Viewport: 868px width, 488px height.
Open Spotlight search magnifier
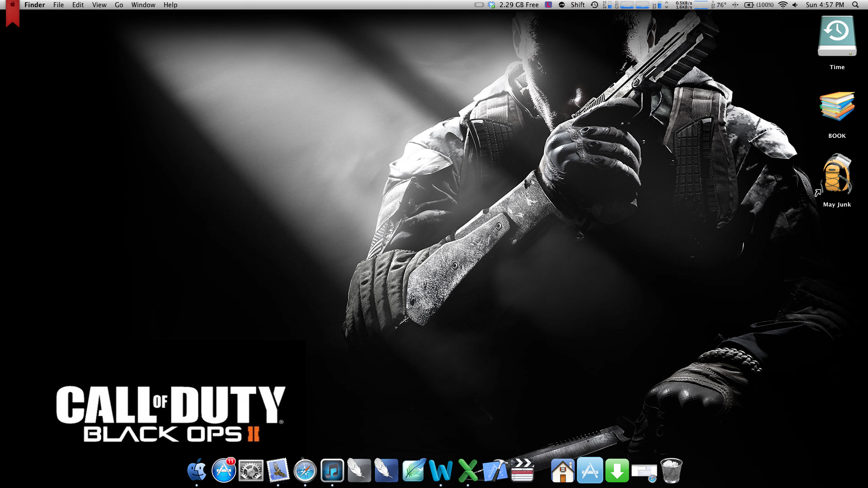855,5
